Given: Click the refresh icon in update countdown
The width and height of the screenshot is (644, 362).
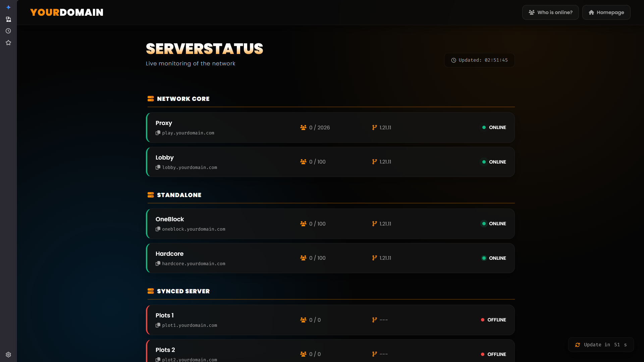Looking at the screenshot, I should [x=578, y=345].
